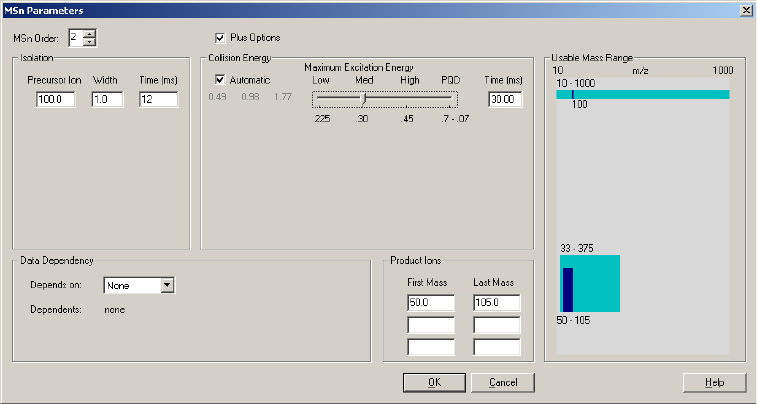757x404 pixels.
Task: Increase MSn Order with up arrow
Action: 89,34
